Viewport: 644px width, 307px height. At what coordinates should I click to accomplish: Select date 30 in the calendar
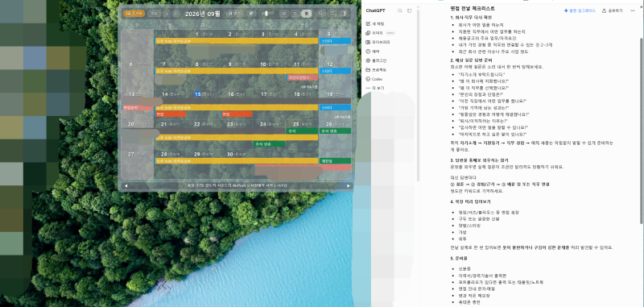230,154
